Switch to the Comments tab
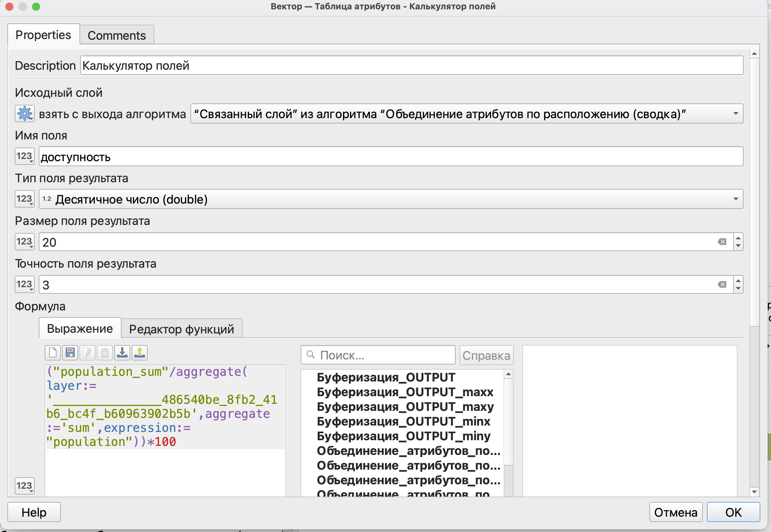Screen dimensions: 771x532 pyautogui.click(x=117, y=35)
